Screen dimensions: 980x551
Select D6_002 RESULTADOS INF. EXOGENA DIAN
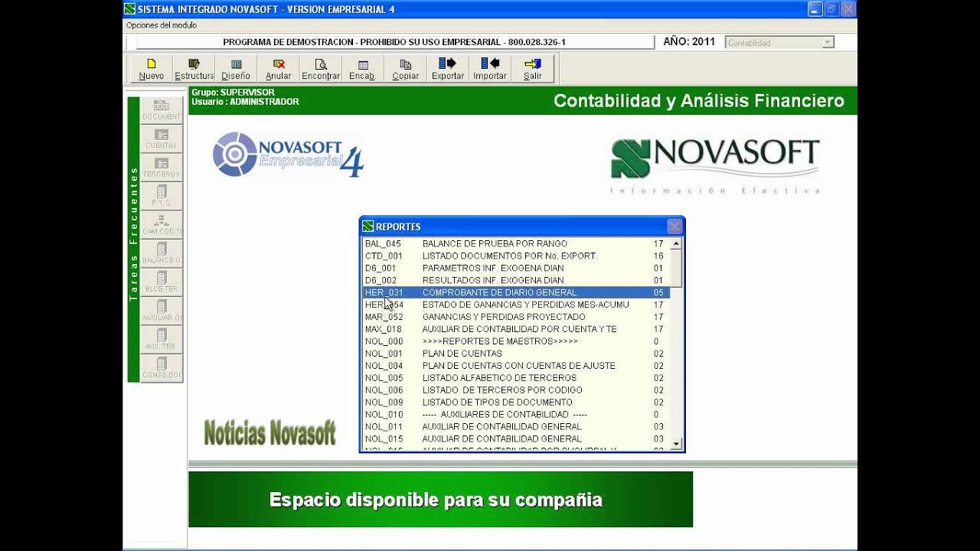tap(516, 280)
